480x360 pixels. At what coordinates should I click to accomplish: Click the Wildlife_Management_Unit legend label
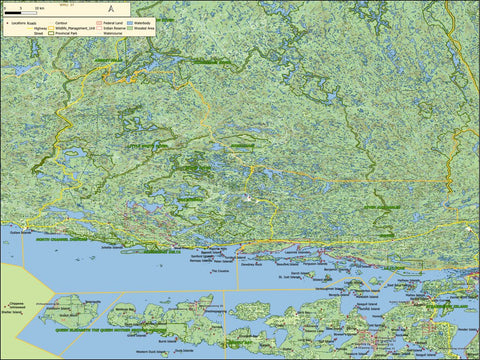[75, 28]
